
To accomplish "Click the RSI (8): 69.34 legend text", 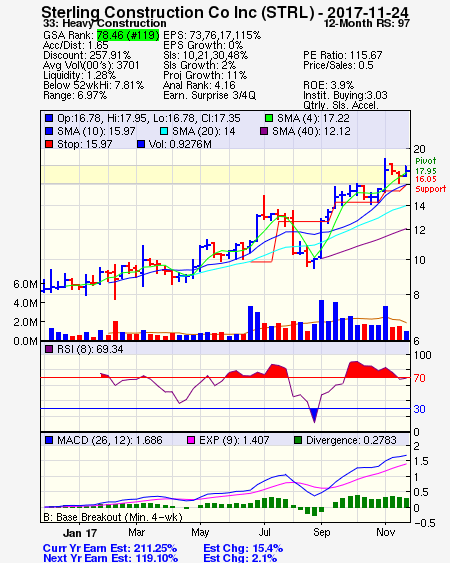I will pyautogui.click(x=90, y=349).
